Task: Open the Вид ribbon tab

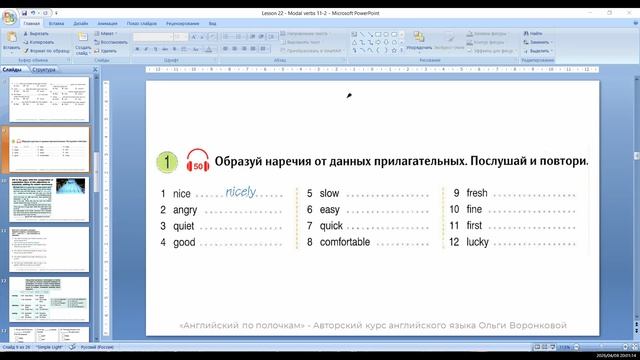Action: 212,24
